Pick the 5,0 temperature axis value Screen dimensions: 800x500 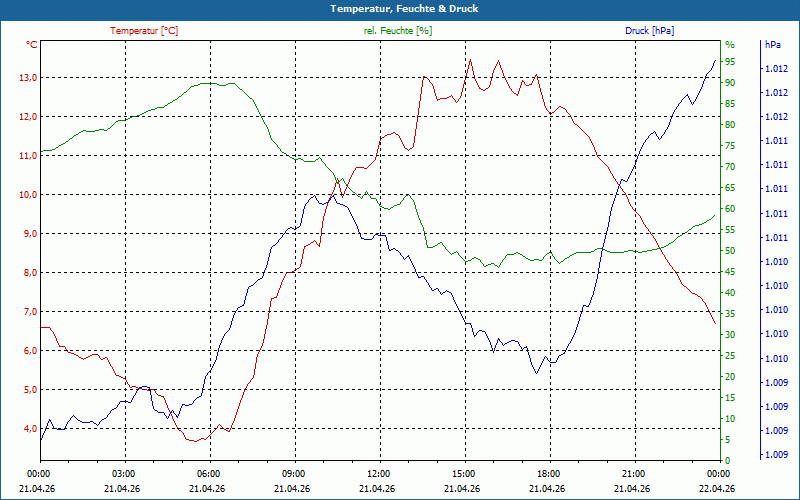point(29,390)
